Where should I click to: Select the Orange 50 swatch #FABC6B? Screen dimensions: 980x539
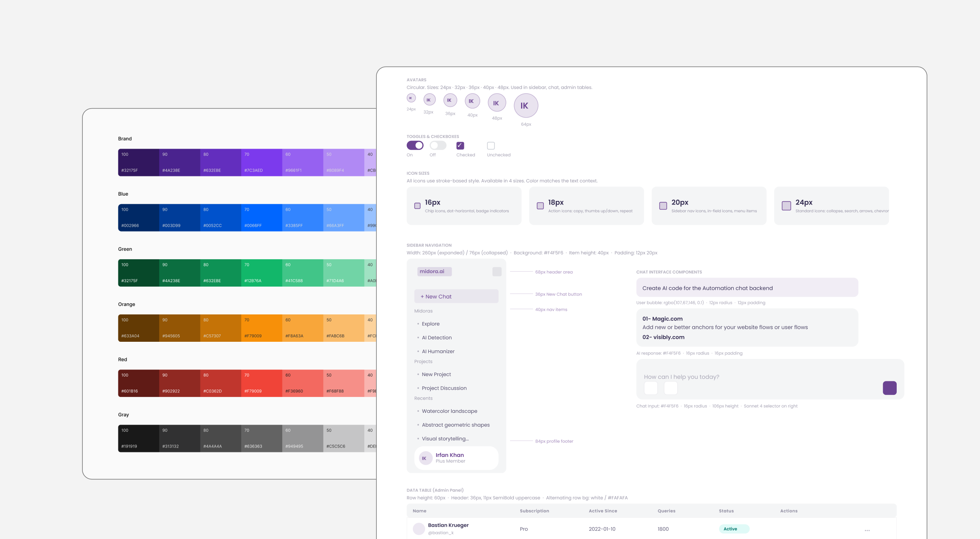[344, 328]
